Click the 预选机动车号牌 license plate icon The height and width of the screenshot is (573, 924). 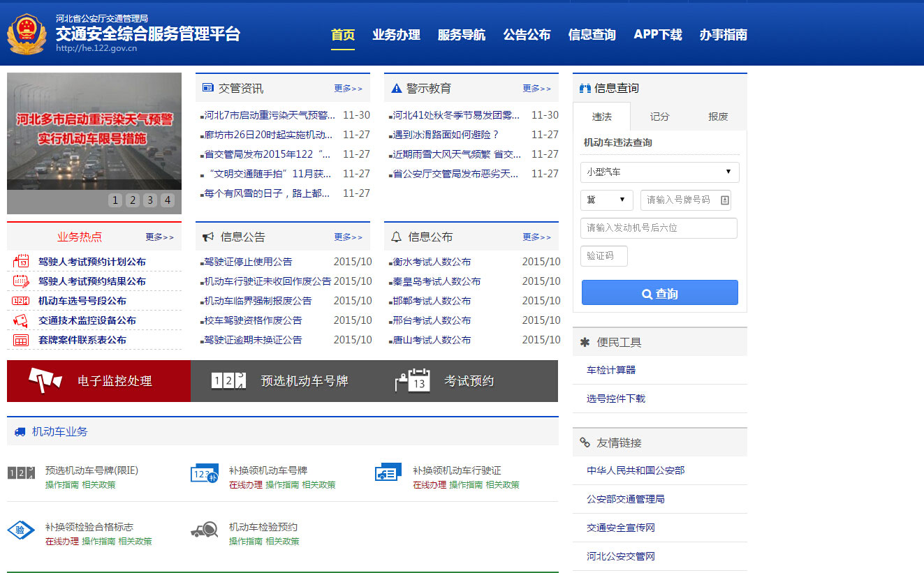click(x=226, y=381)
